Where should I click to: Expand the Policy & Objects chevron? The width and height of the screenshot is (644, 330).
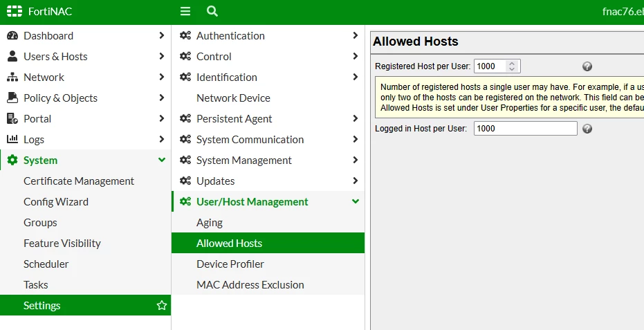[161, 98]
